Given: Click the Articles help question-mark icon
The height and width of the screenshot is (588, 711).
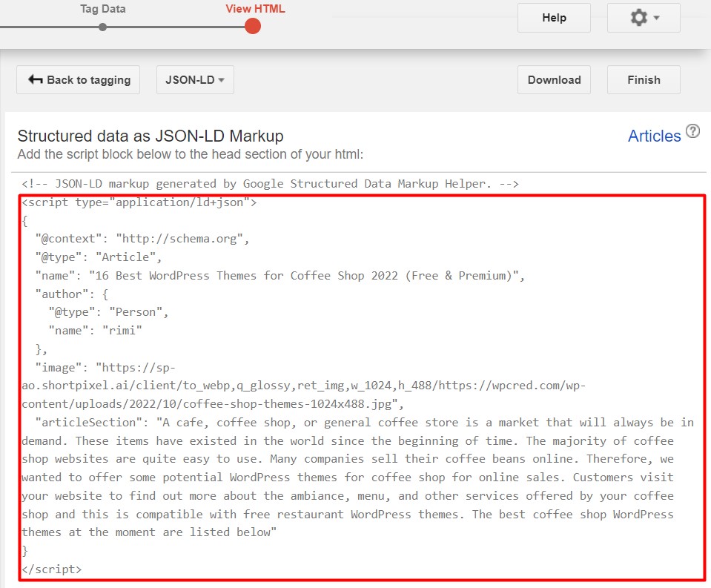Looking at the screenshot, I should click(x=692, y=131).
